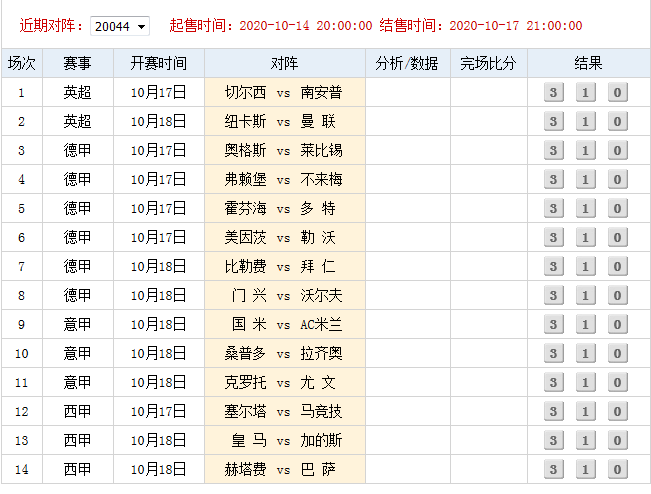Click the 开赛时间 column header

pyautogui.click(x=159, y=63)
